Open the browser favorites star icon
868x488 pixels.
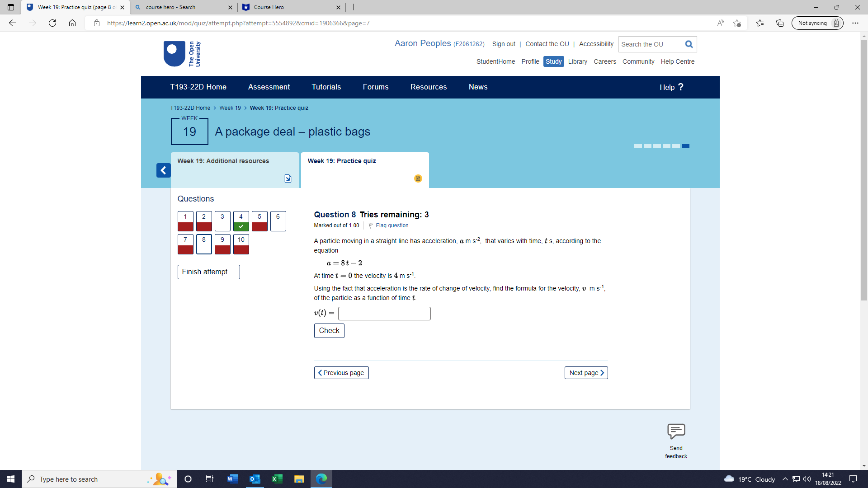click(x=759, y=23)
